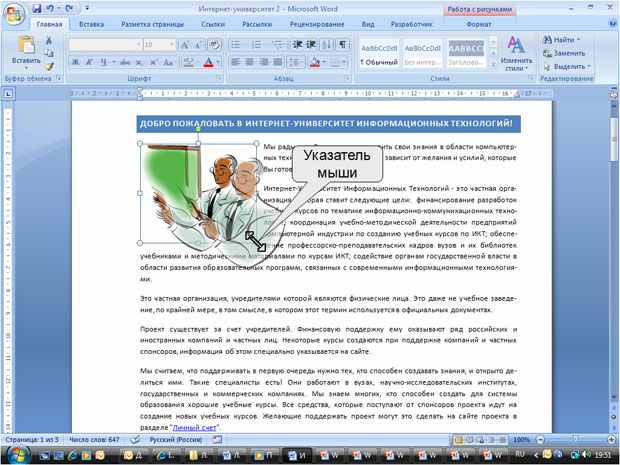This screenshot has height=465, width=620.
Task: Center text alignment
Action: tap(250, 62)
